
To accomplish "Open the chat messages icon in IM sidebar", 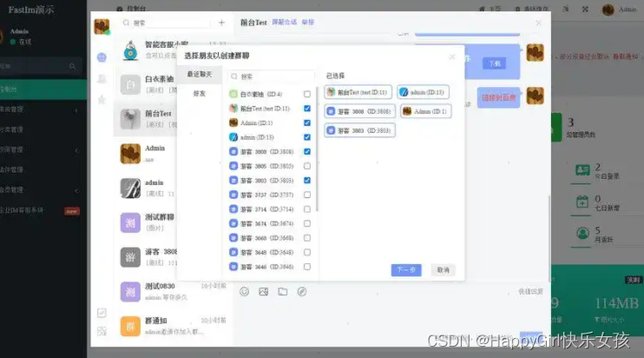I will (102, 57).
